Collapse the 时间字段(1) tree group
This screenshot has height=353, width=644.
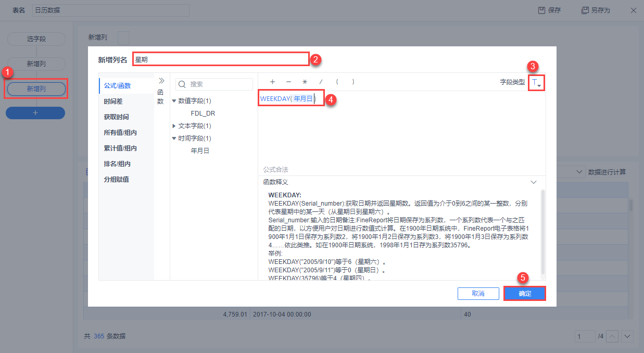coord(174,138)
